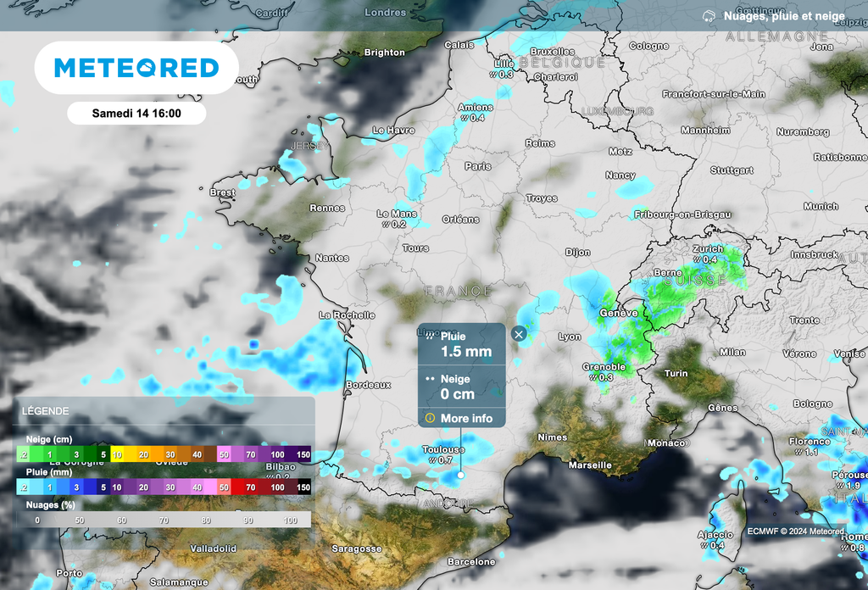
Task: Click the Stuttgart city label on map
Action: pyautogui.click(x=732, y=170)
